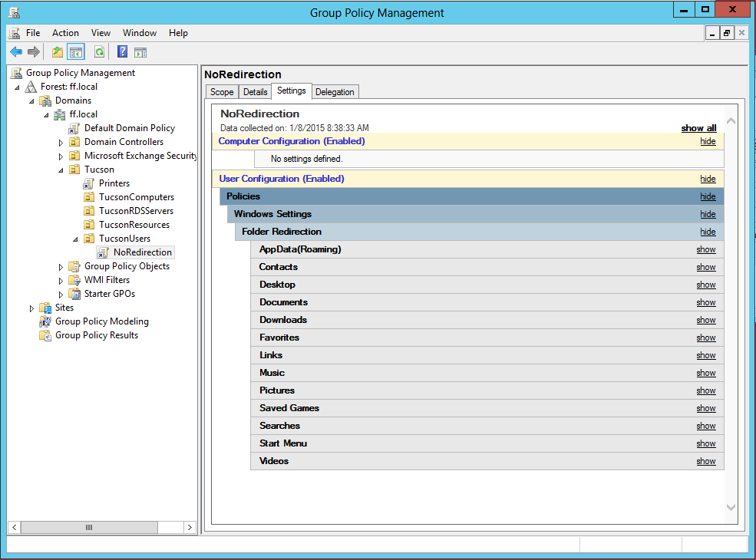Switch to the Delegation tab

point(335,91)
